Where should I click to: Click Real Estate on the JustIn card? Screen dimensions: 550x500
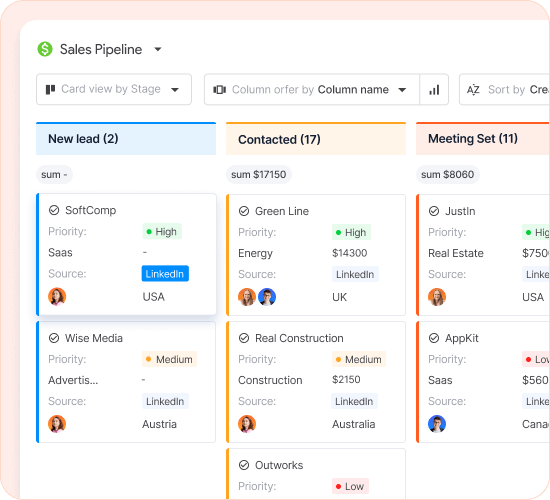[456, 253]
